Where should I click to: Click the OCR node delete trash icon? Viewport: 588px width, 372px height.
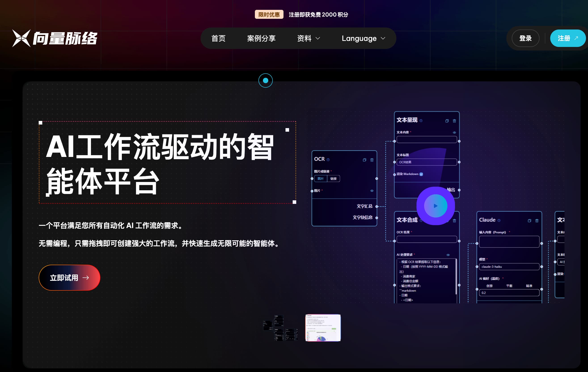tap(372, 160)
